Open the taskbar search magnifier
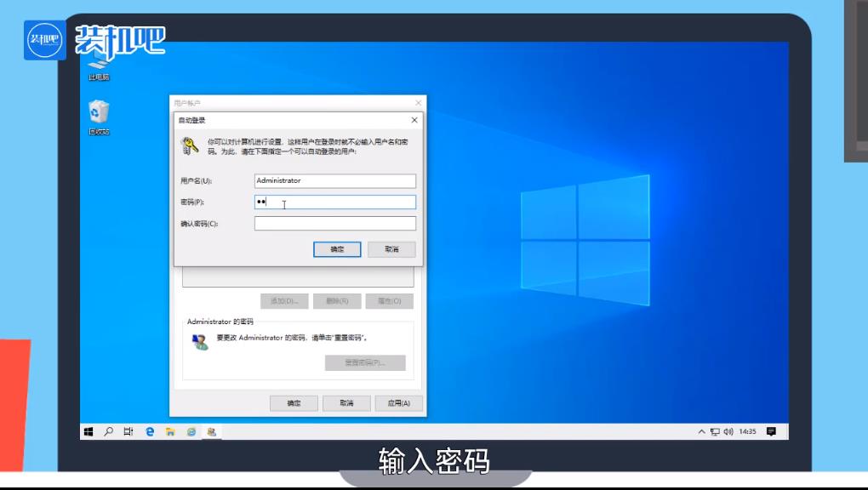Image resolution: width=868 pixels, height=490 pixels. pos(109,431)
